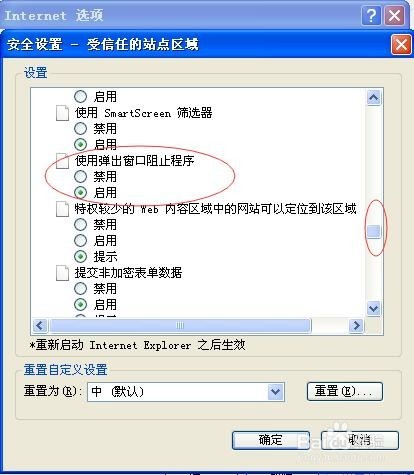Select 禁用 under 提交非加密表单数据
The width and height of the screenshot is (414, 475).
[x=80, y=288]
